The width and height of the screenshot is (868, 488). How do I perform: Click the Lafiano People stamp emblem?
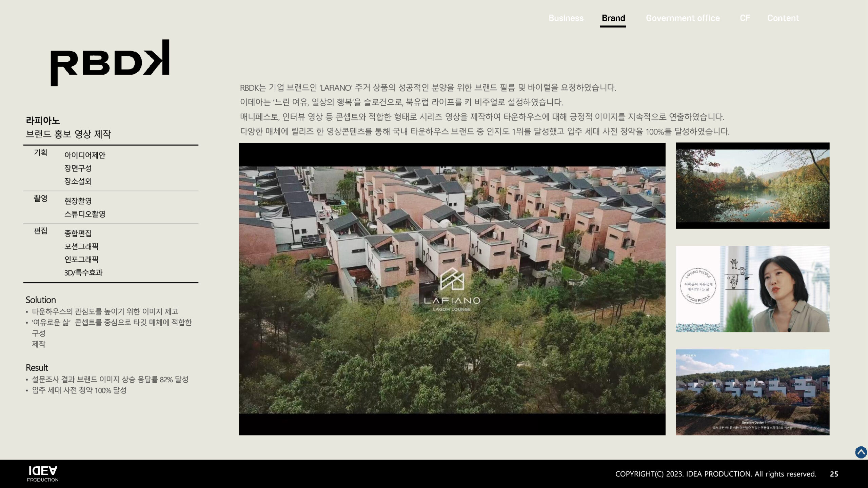tap(698, 286)
